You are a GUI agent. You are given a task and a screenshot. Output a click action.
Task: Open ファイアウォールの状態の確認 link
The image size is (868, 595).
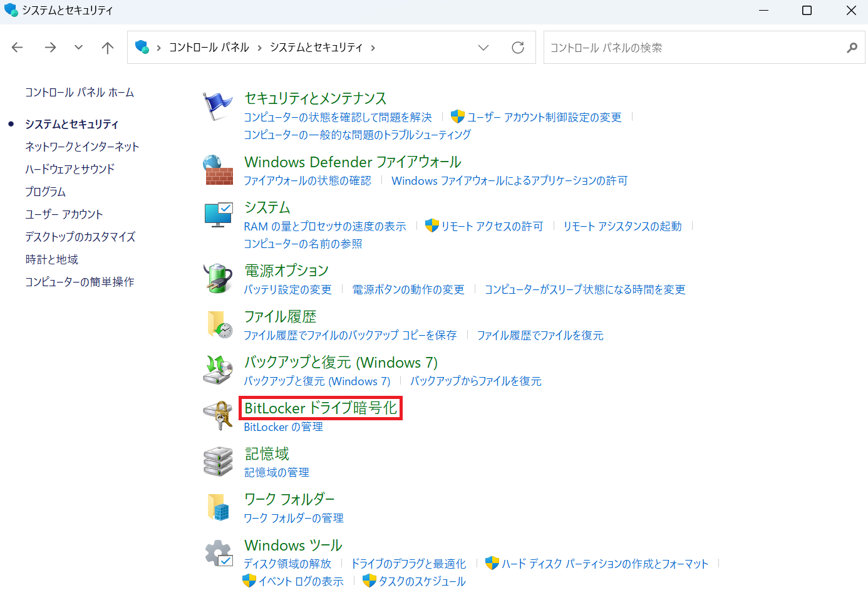pos(307,180)
